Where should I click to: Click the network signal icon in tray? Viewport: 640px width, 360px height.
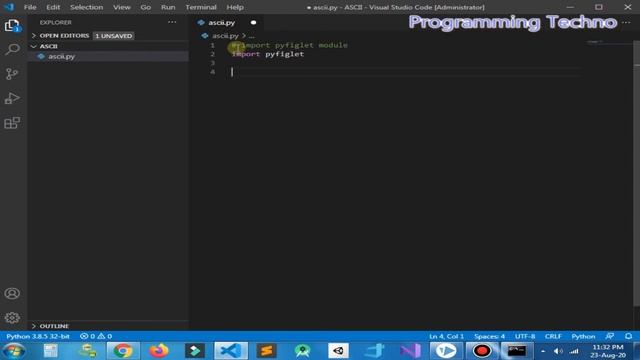coord(574,351)
